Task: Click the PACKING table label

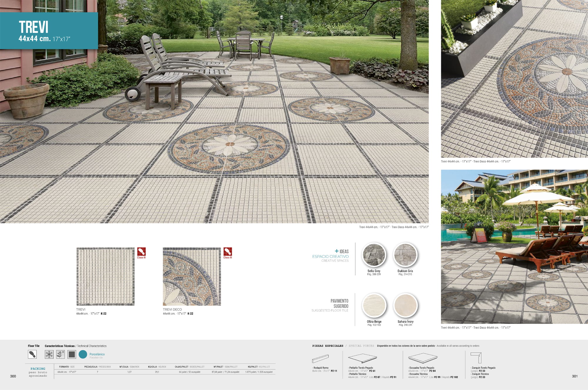Action: (38, 369)
